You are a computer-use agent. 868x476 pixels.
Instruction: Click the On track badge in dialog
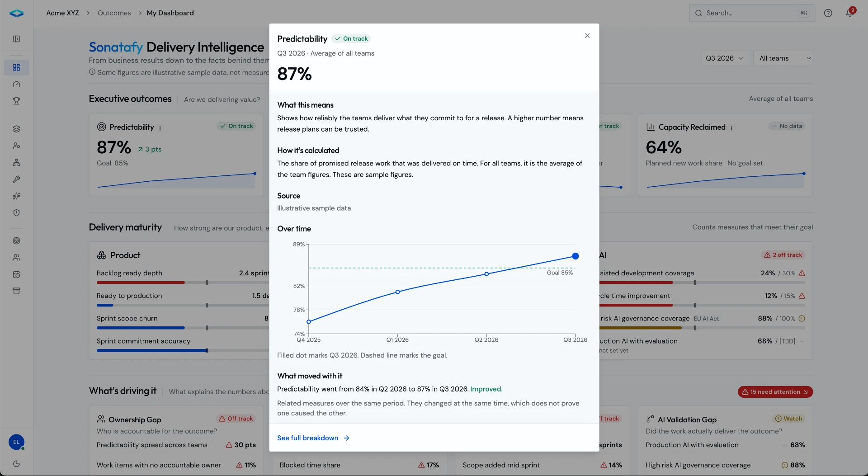point(351,39)
